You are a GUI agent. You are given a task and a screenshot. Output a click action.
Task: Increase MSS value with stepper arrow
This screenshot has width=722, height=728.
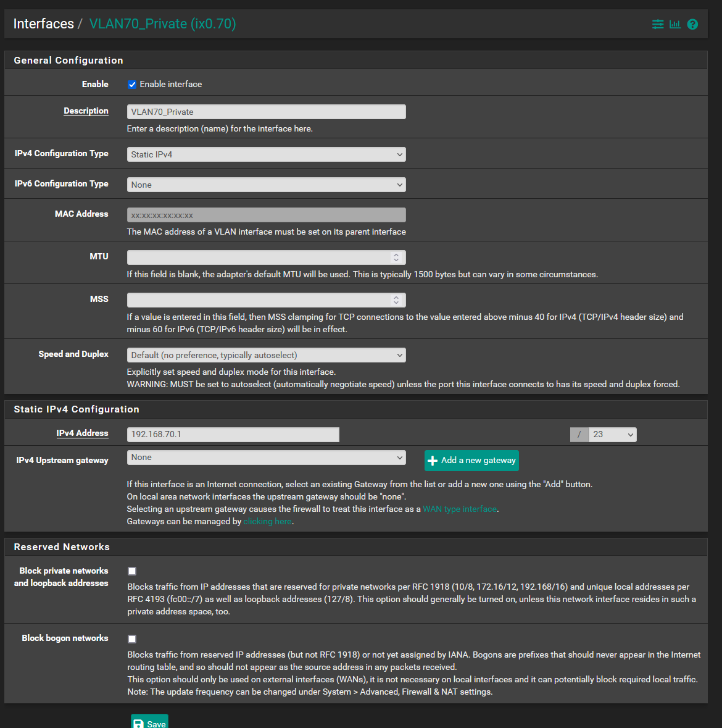(396, 297)
